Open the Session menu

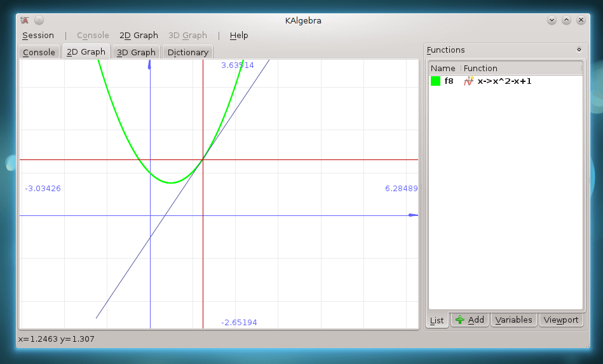[x=38, y=36]
